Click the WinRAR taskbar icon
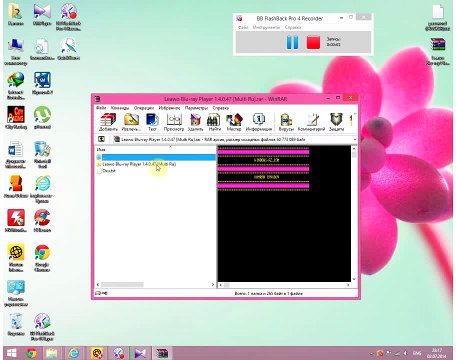Screen dimensions: 456x360 tap(162, 353)
